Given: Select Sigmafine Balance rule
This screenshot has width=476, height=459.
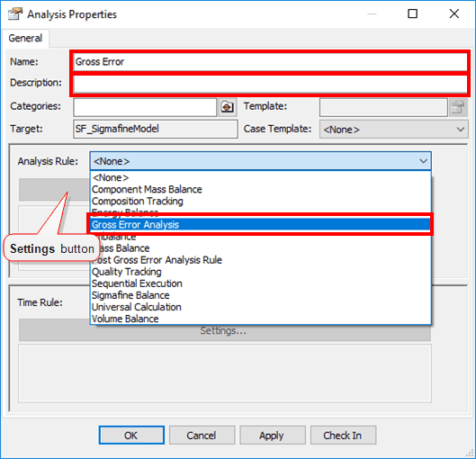Looking at the screenshot, I should pos(260,295).
